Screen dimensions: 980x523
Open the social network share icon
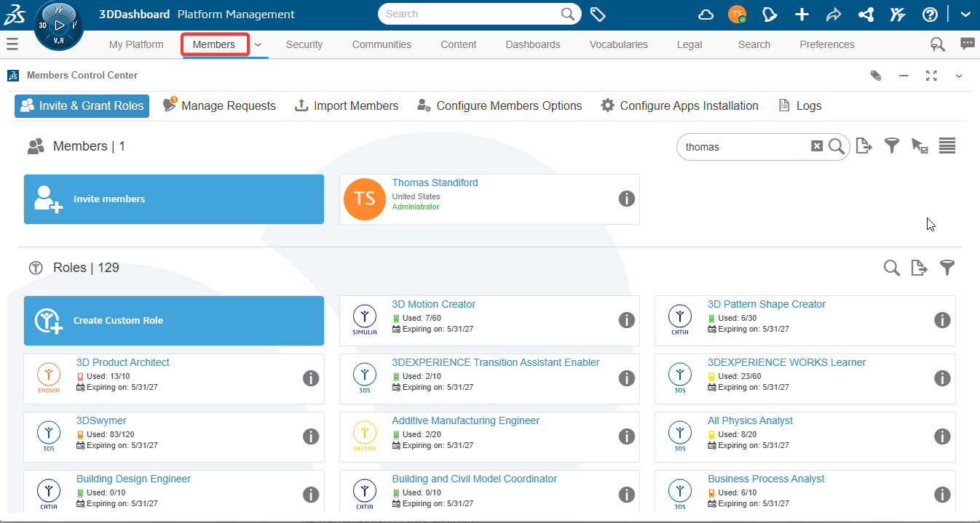(x=866, y=15)
